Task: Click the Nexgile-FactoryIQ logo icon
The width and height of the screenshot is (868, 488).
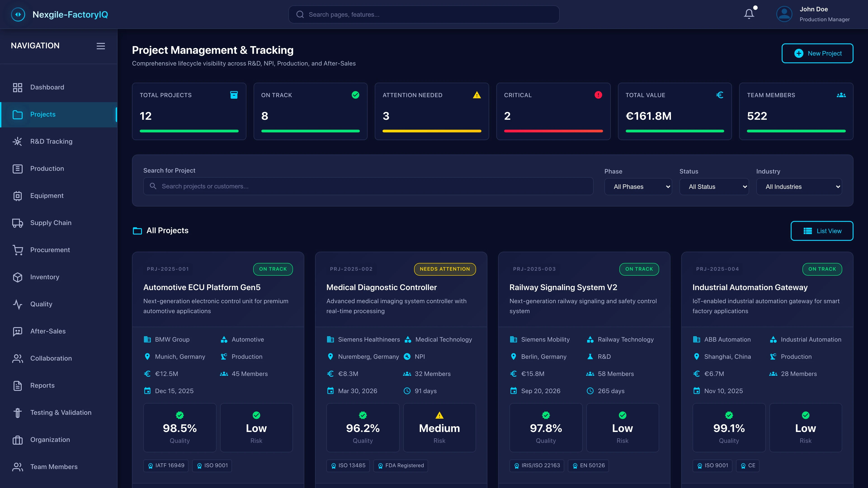Action: point(18,14)
